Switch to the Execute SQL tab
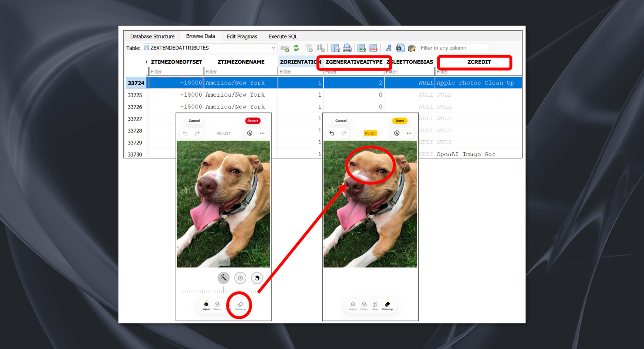The height and width of the screenshot is (349, 644). pyautogui.click(x=283, y=37)
